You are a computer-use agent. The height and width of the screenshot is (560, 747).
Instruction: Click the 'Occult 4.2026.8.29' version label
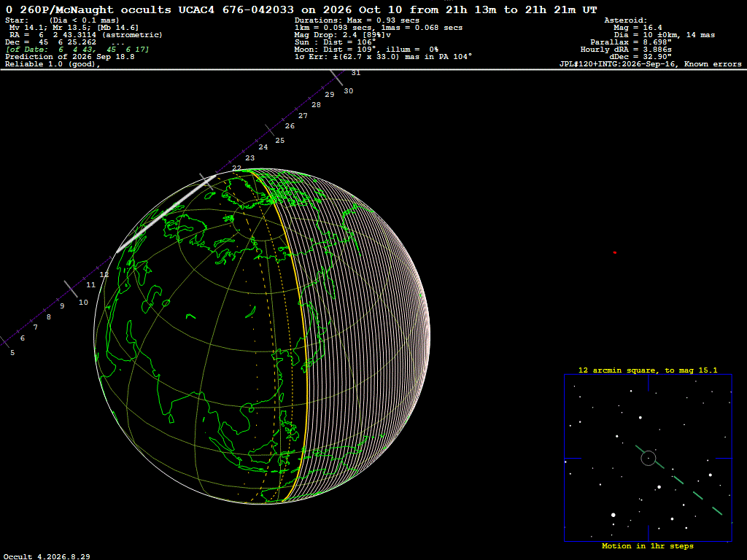coord(47,556)
